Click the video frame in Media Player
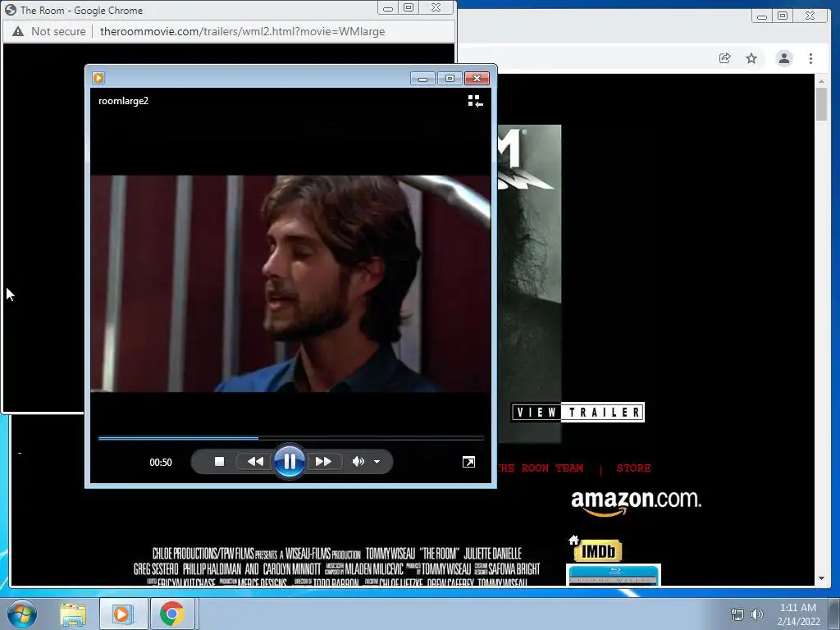Image resolution: width=840 pixels, height=630 pixels. tap(290, 284)
